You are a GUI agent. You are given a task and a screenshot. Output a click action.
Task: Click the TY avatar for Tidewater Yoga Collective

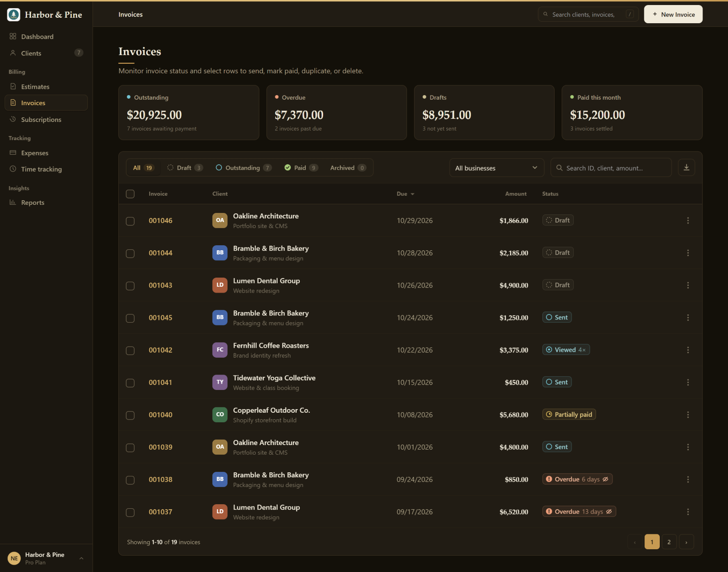pos(220,382)
